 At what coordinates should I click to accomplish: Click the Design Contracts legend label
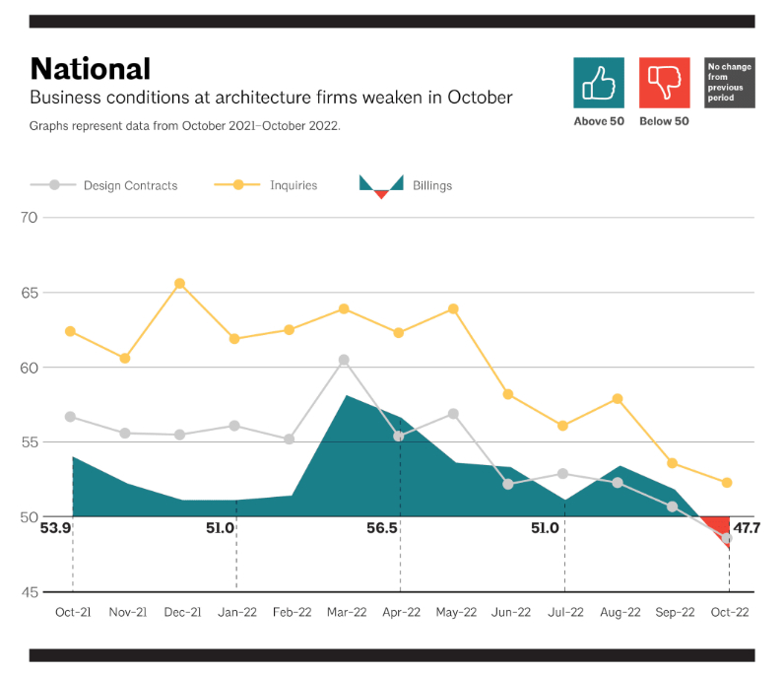coord(130,185)
